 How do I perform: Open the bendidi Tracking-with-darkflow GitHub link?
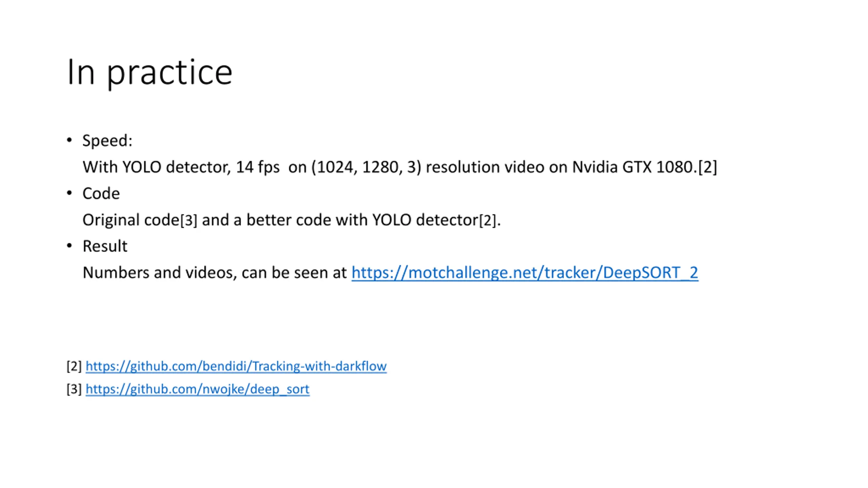pyautogui.click(x=236, y=366)
